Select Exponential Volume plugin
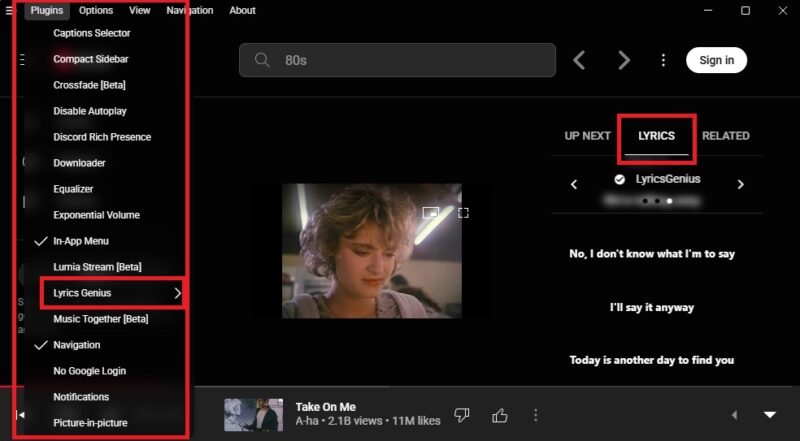This screenshot has width=800, height=441. [96, 215]
